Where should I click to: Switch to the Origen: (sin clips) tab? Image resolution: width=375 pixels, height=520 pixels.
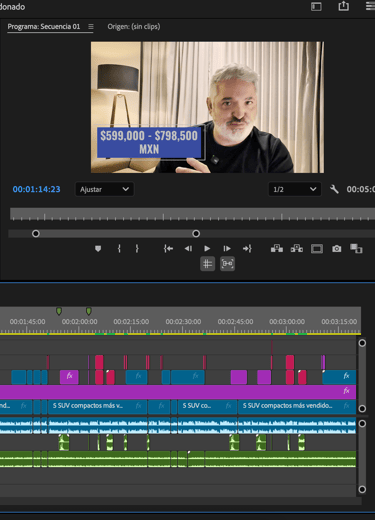[x=134, y=26]
